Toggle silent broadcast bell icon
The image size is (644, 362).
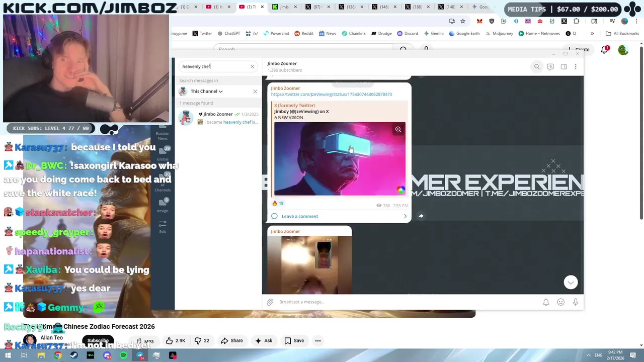546,302
